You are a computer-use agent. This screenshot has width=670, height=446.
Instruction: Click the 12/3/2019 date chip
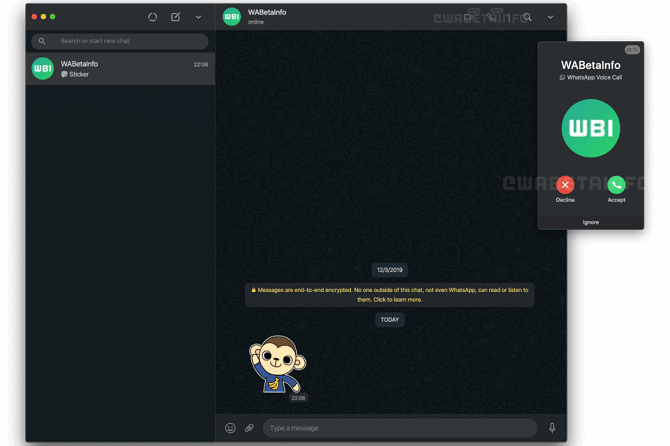coord(390,270)
